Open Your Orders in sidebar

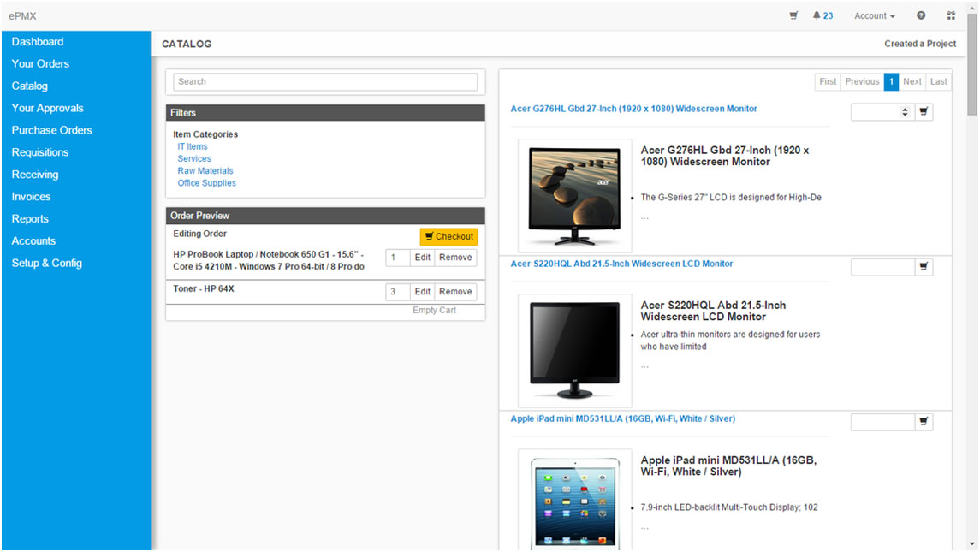(x=40, y=64)
